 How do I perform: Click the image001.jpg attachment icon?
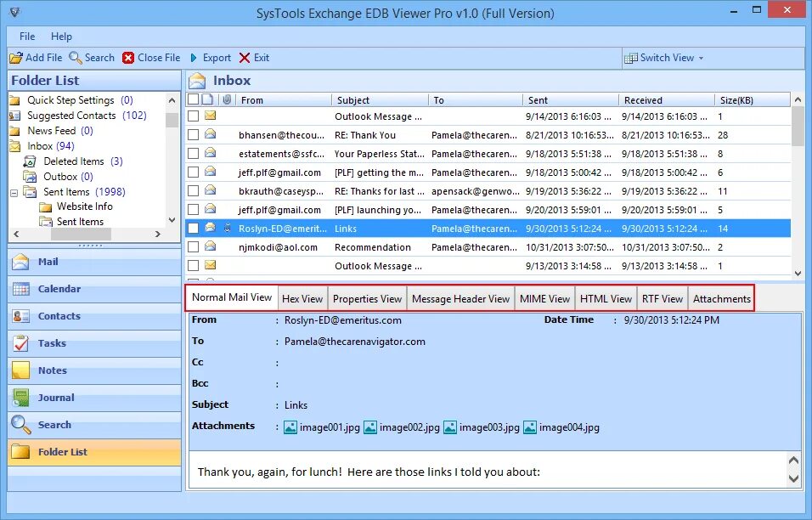coord(290,427)
